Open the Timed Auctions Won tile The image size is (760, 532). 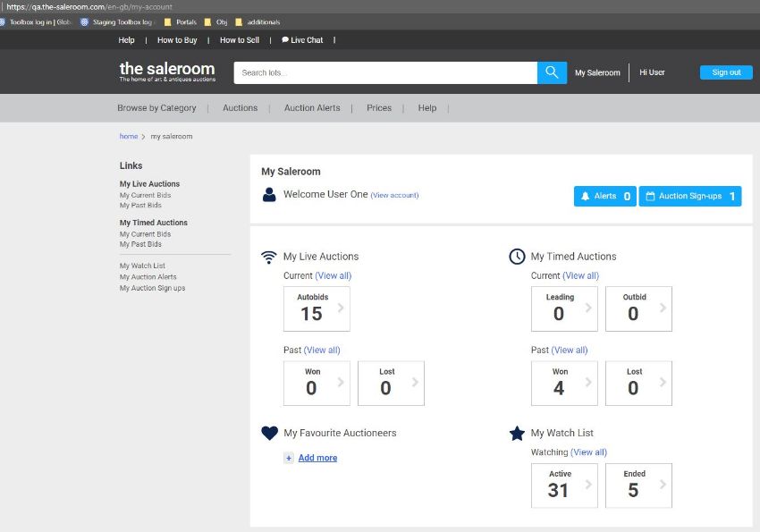tap(564, 383)
